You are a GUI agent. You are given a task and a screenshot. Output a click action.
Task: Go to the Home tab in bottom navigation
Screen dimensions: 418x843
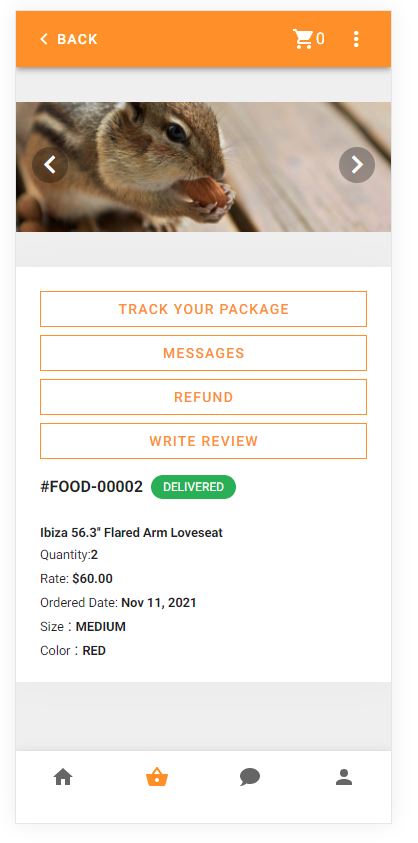pos(63,777)
